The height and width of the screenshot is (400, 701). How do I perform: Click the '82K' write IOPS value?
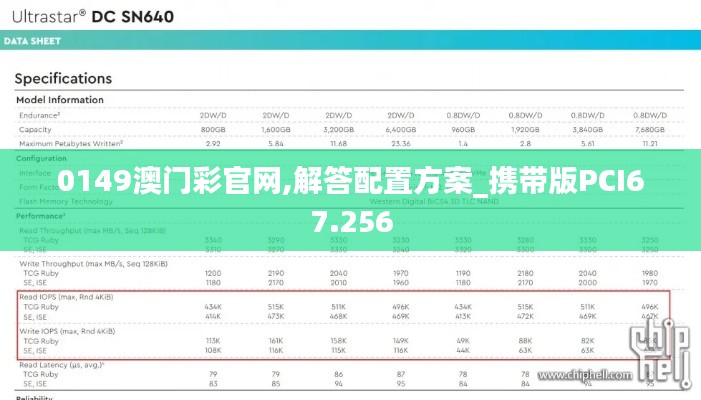587,341
